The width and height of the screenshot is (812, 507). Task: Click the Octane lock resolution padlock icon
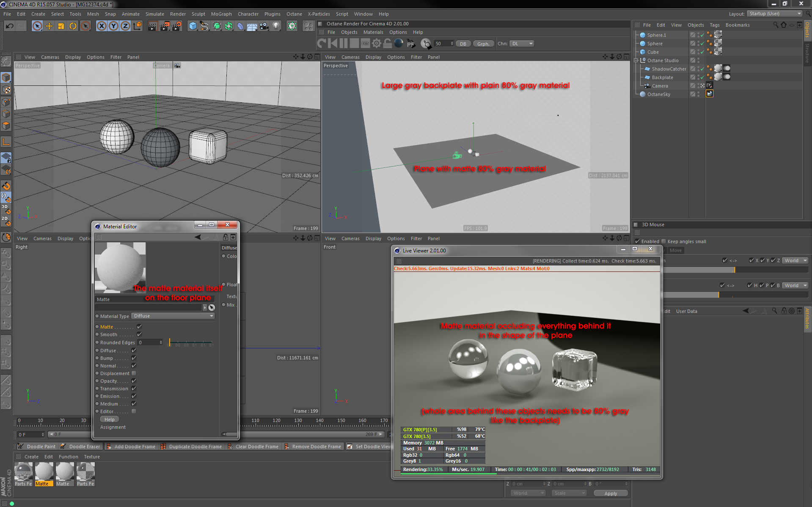387,43
